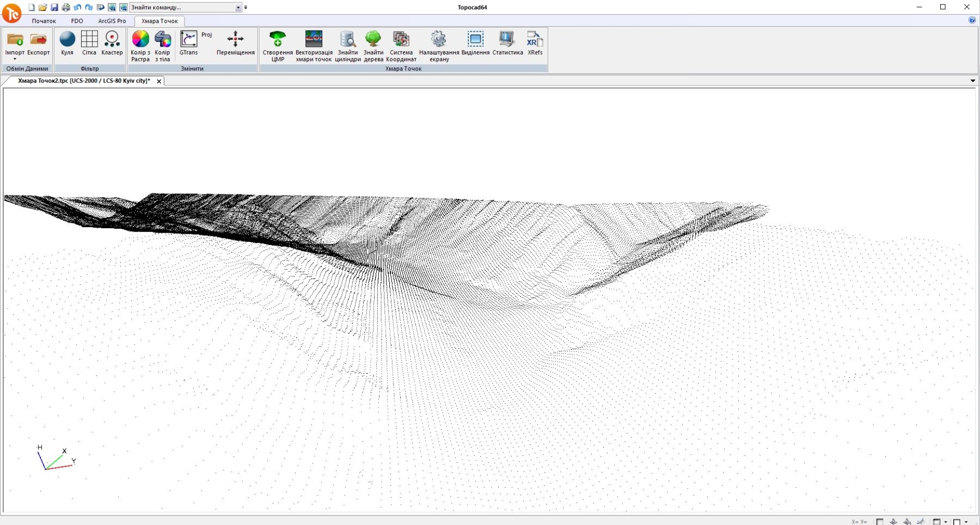Click the Експорт folder icon
Viewport: 980px width, 525px height.
coord(38,39)
